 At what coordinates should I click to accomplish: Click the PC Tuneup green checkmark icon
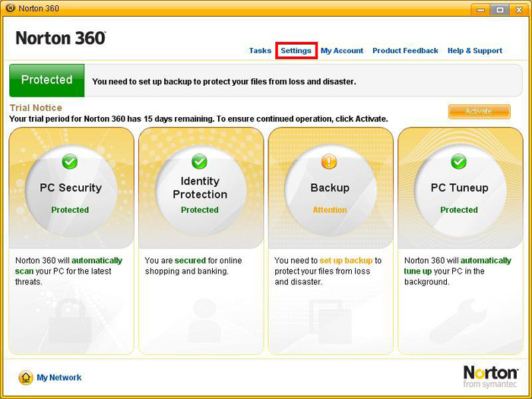point(459,161)
